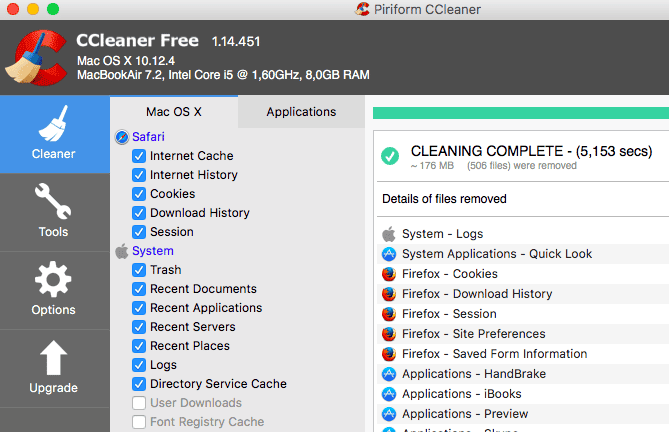Select Applications - iBooks row

pyautogui.click(x=523, y=394)
